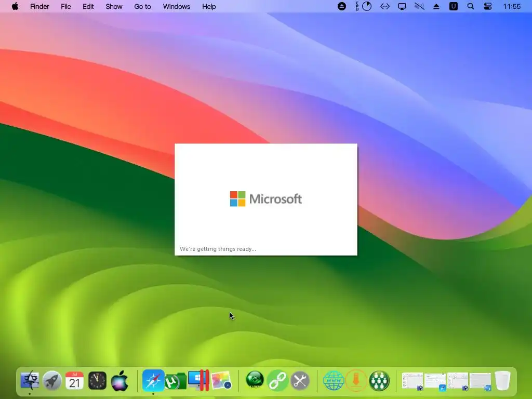Open the Finder menu in menu bar
Screen dimensions: 532x399
(39, 6)
